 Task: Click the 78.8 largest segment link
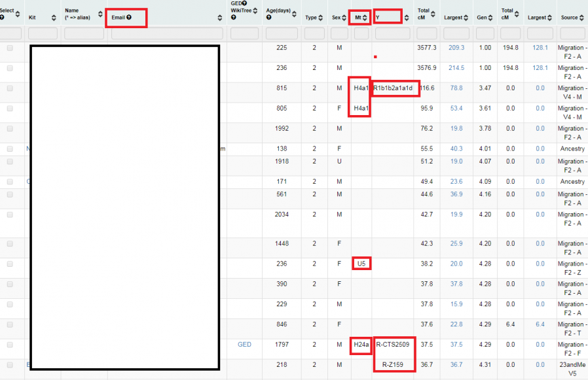tap(456, 88)
